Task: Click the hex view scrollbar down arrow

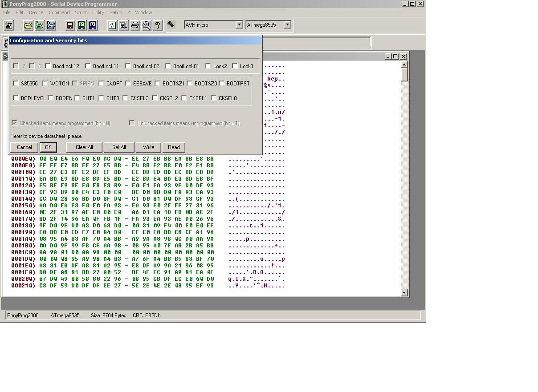Action: 404,293
